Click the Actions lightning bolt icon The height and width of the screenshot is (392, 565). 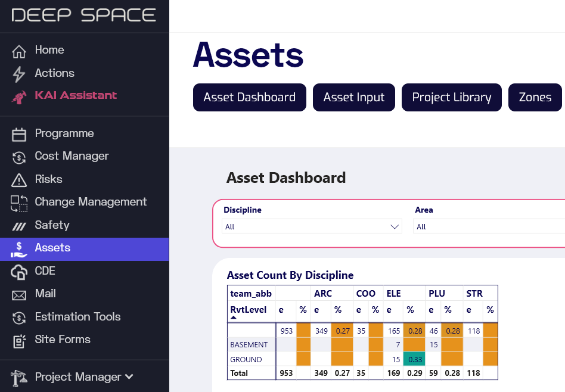click(18, 74)
